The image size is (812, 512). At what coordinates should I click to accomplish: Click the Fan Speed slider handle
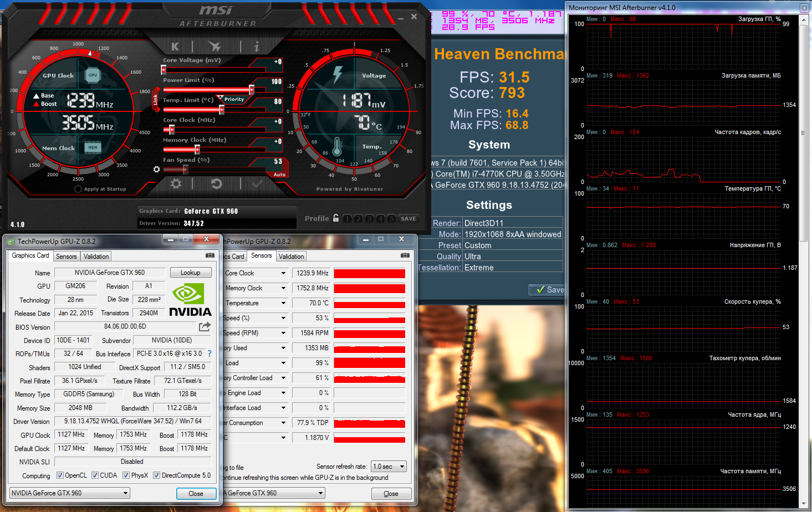pyautogui.click(x=186, y=170)
